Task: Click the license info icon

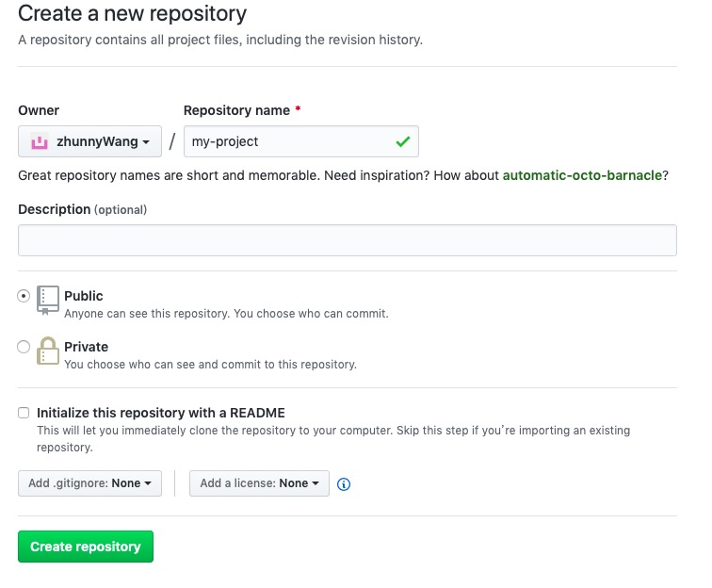Action: [x=344, y=484]
